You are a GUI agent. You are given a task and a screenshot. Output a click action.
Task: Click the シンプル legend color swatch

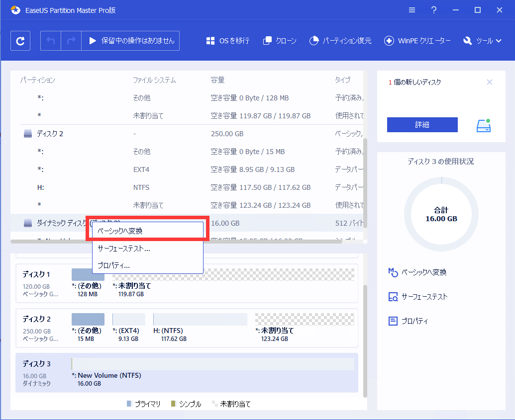[x=174, y=403]
